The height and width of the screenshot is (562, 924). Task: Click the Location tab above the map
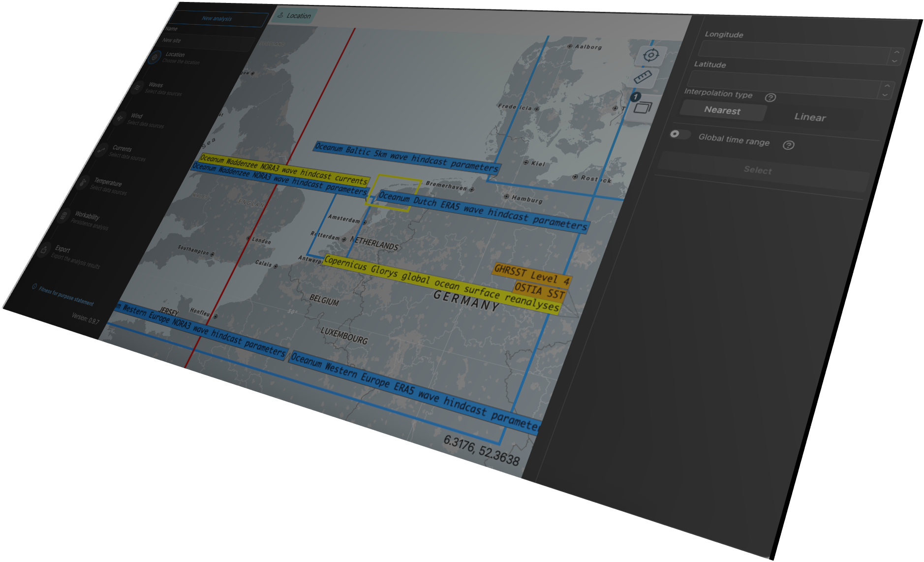(294, 16)
